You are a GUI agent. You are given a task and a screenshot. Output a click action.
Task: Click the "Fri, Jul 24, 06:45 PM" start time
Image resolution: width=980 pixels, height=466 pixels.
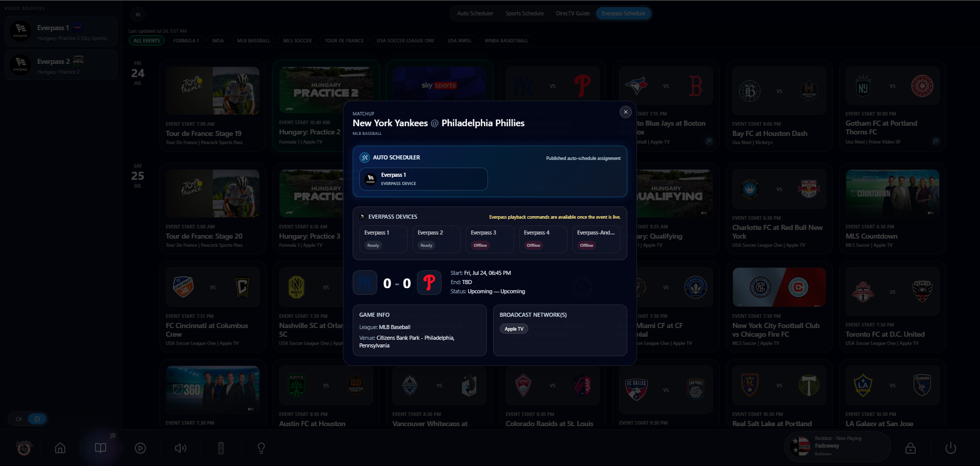(x=487, y=273)
